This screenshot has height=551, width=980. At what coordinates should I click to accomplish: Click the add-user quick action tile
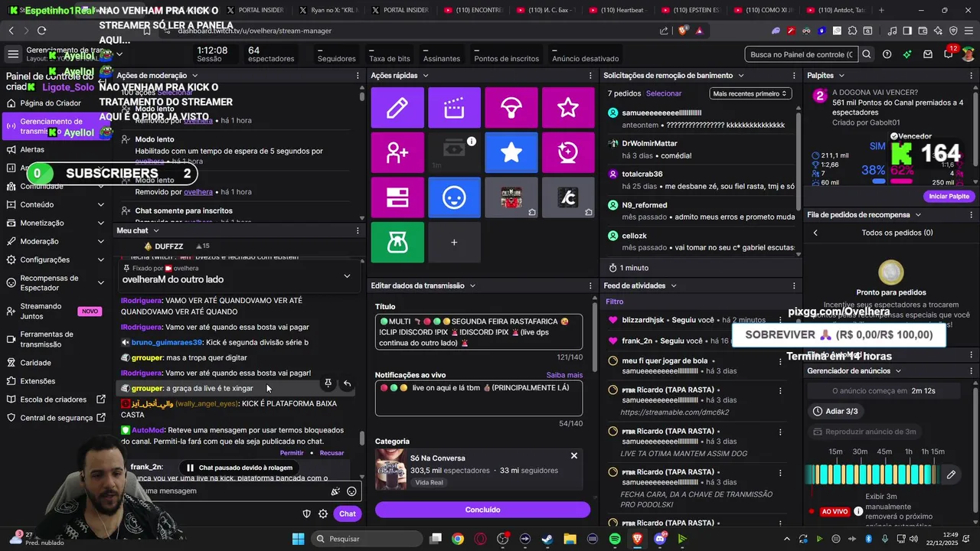pyautogui.click(x=397, y=152)
